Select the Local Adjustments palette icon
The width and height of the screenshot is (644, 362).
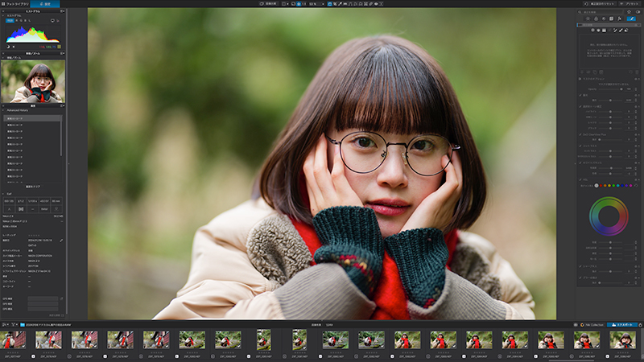pyautogui.click(x=631, y=19)
